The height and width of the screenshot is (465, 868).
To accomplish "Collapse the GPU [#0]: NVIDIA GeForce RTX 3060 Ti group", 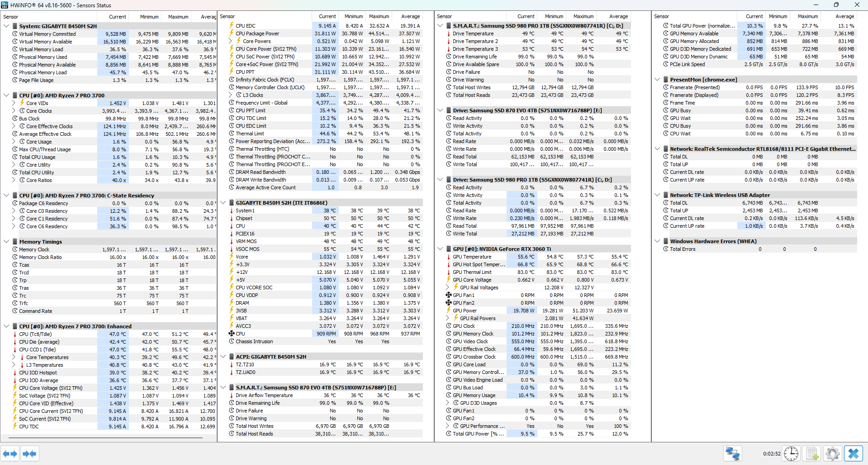I will 440,249.
